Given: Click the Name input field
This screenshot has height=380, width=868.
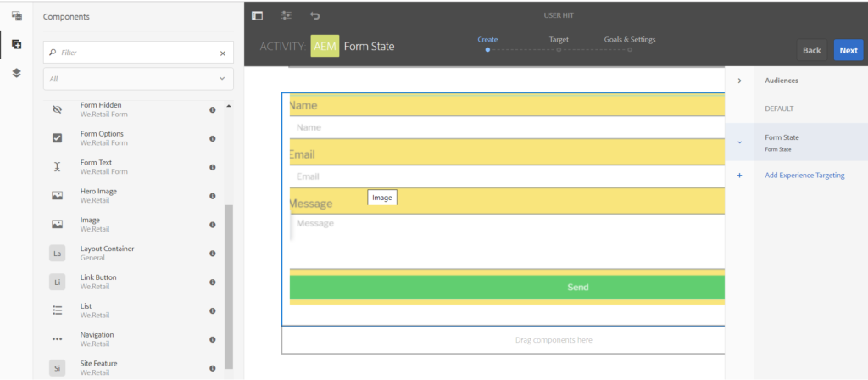Looking at the screenshot, I should 507,127.
